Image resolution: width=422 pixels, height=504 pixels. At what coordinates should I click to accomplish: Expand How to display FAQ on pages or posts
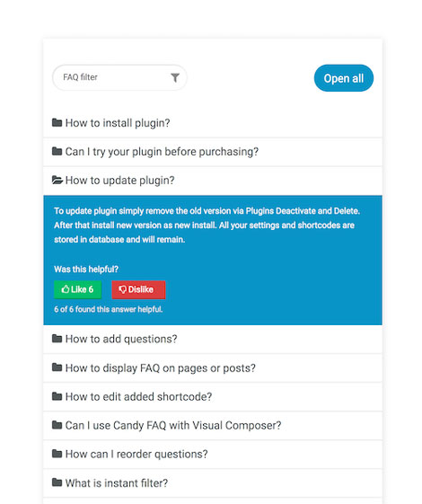(213, 368)
